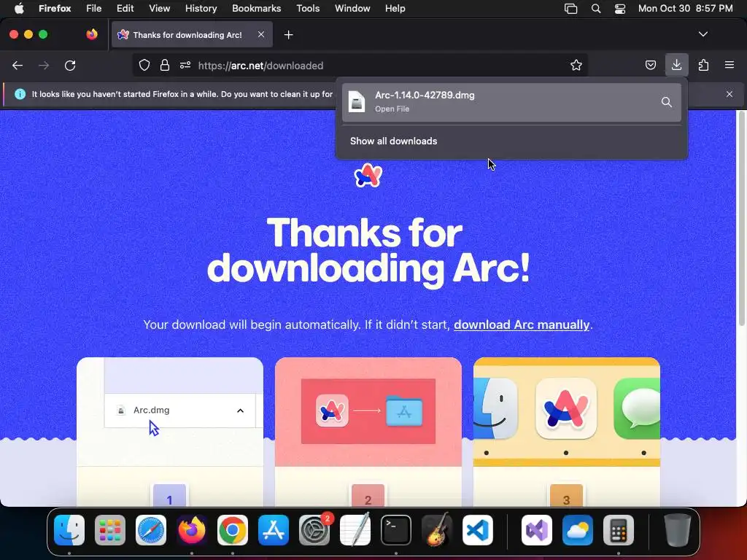This screenshot has height=560, width=747.
Task: Open Finder from the Dock
Action: click(69, 530)
